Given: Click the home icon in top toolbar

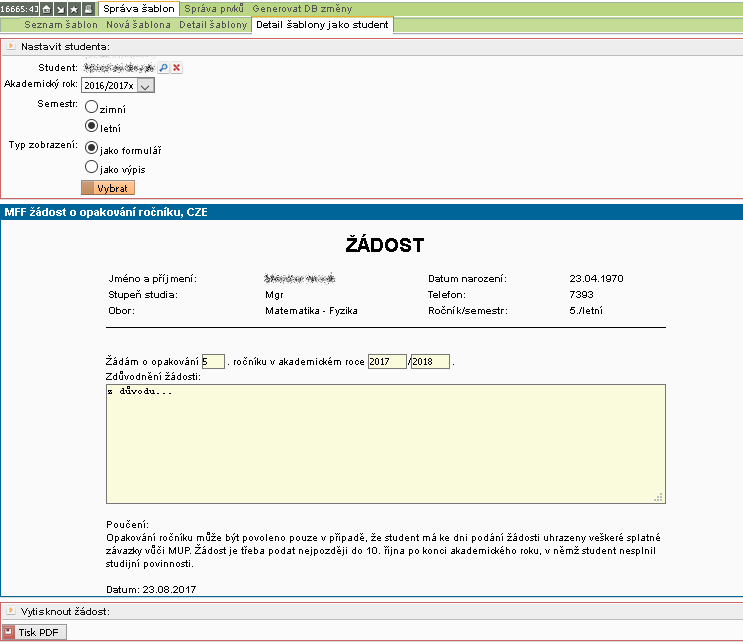Looking at the screenshot, I should click(46, 8).
